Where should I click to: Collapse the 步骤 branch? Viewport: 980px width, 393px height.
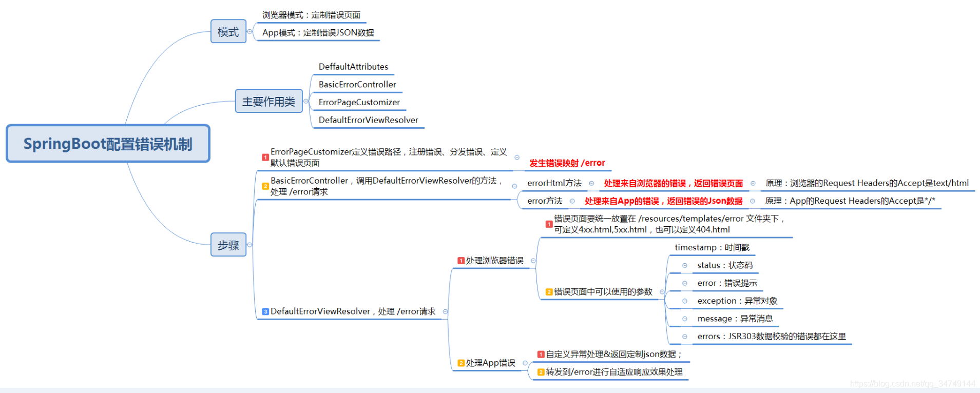[250, 245]
